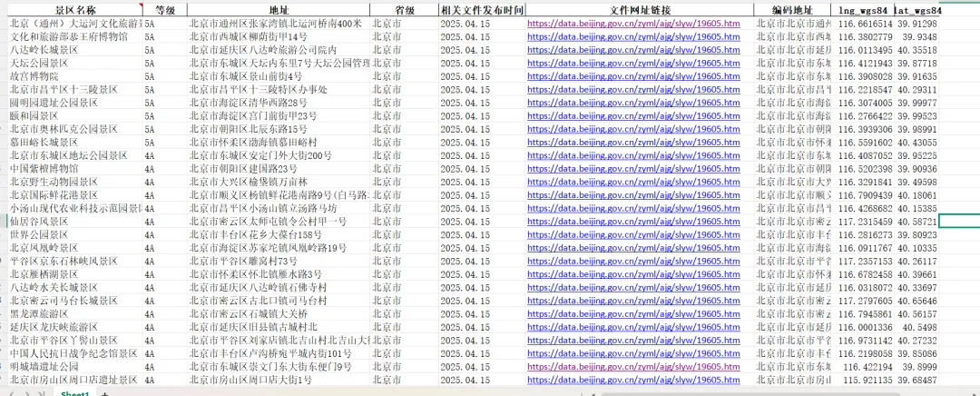Select the 文件网址链接 header cell
The image size is (980, 396).
[x=640, y=11]
